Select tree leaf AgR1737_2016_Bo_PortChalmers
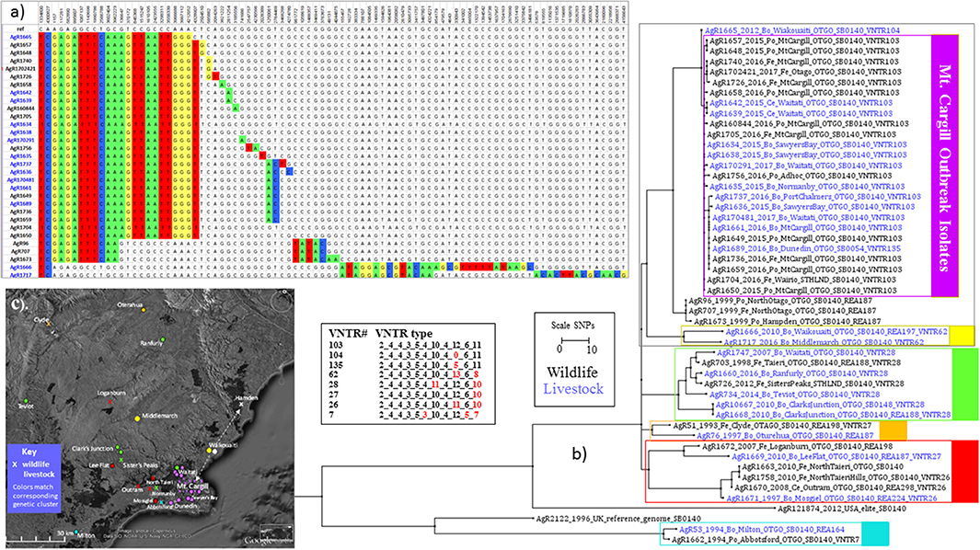 click(x=818, y=196)
